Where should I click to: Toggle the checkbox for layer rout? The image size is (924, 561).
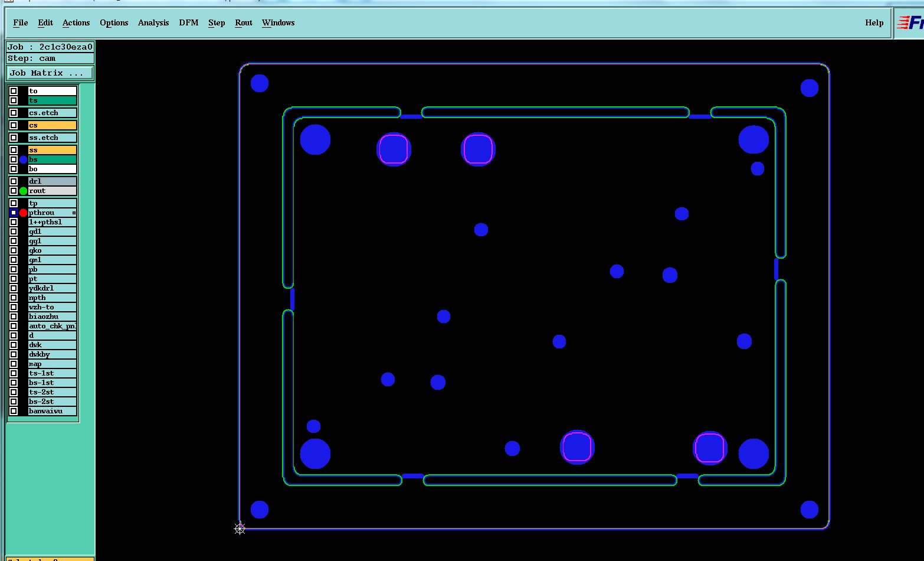click(14, 191)
